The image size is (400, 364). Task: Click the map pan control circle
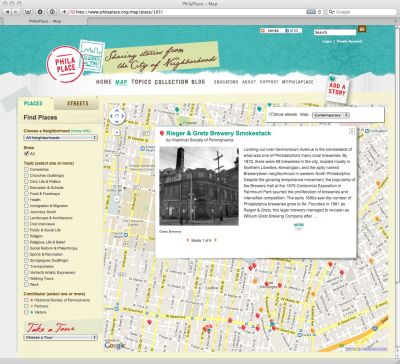click(x=117, y=116)
